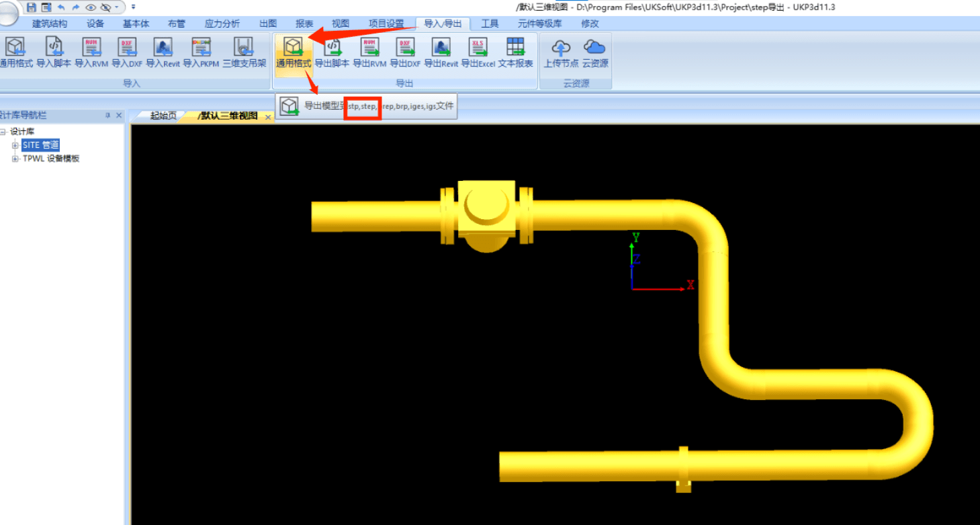The image size is (980, 525).
Task: Toggle the hide (crossed eye) icon
Action: tap(105, 7)
